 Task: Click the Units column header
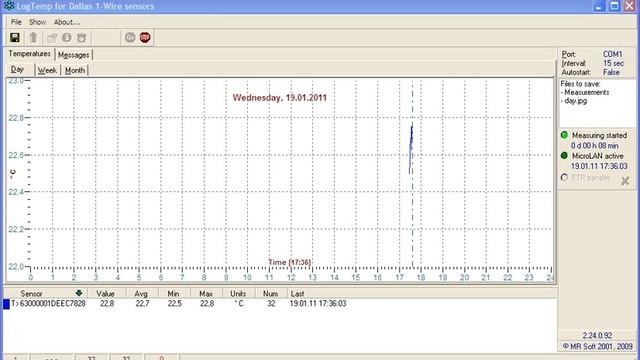click(238, 293)
